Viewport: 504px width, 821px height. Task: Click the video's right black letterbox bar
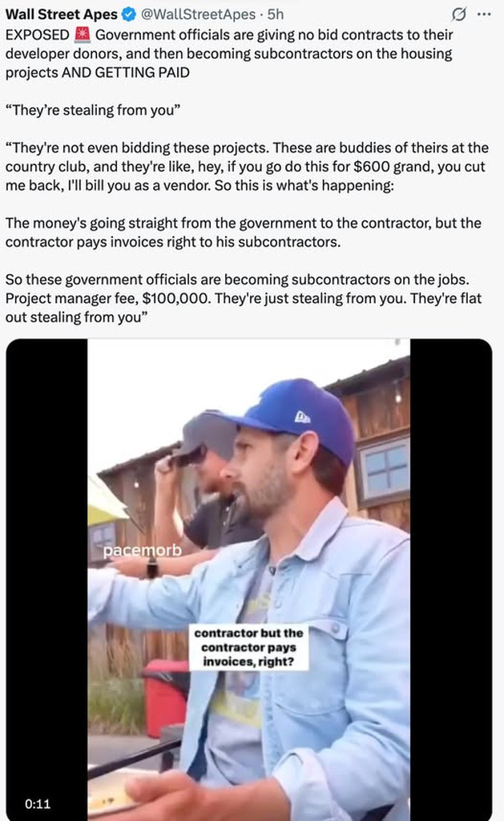coord(450,576)
